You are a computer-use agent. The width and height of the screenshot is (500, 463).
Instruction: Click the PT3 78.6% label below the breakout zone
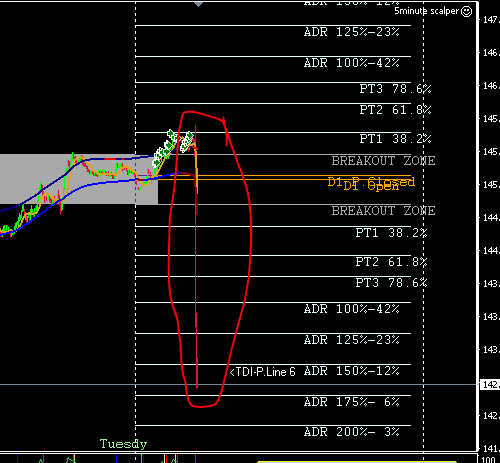[391, 283]
